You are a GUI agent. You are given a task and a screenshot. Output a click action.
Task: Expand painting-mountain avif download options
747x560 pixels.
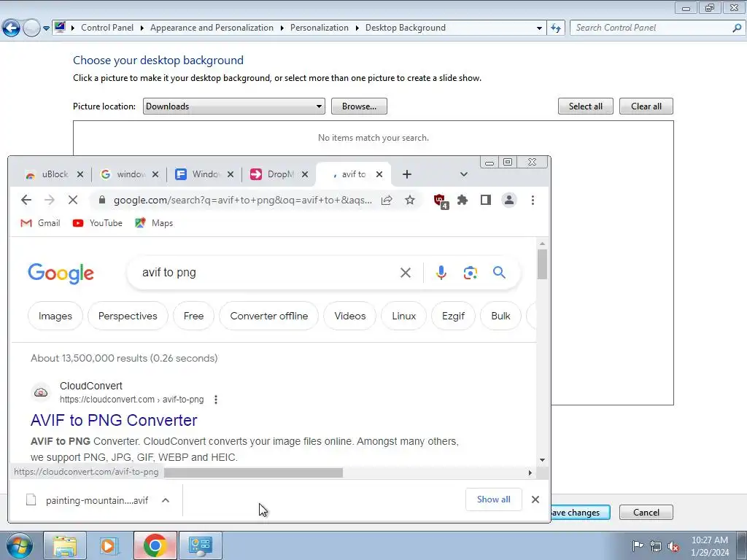pyautogui.click(x=166, y=500)
